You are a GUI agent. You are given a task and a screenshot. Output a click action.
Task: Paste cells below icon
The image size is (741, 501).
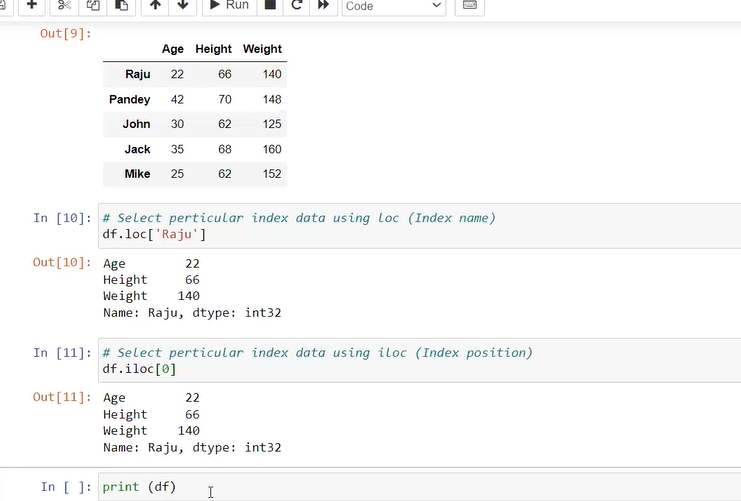click(121, 5)
